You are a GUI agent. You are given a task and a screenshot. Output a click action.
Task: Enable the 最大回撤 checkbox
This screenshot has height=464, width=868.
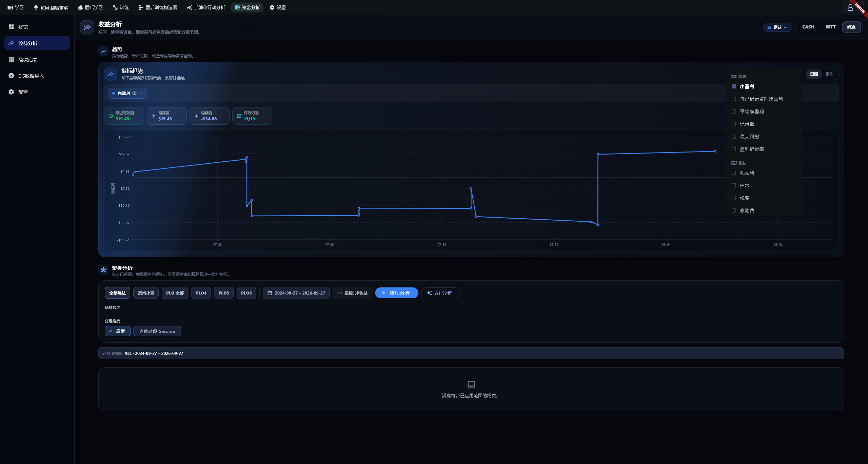[734, 137]
